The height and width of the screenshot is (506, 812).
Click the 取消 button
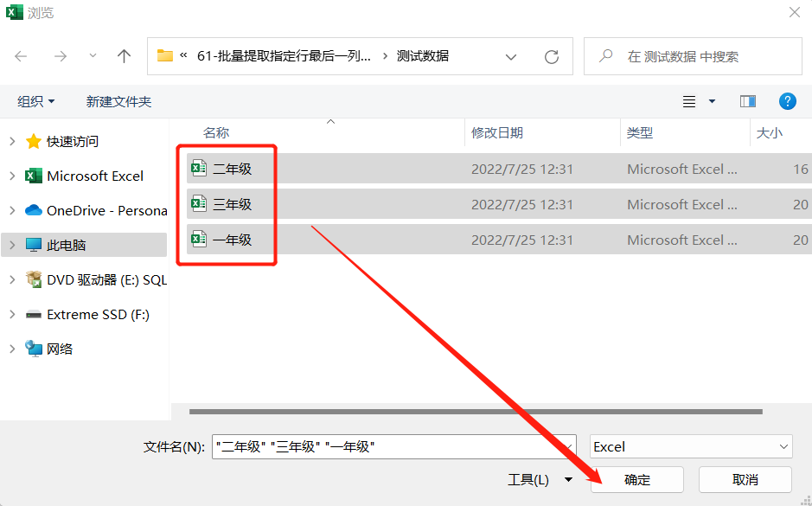745,479
